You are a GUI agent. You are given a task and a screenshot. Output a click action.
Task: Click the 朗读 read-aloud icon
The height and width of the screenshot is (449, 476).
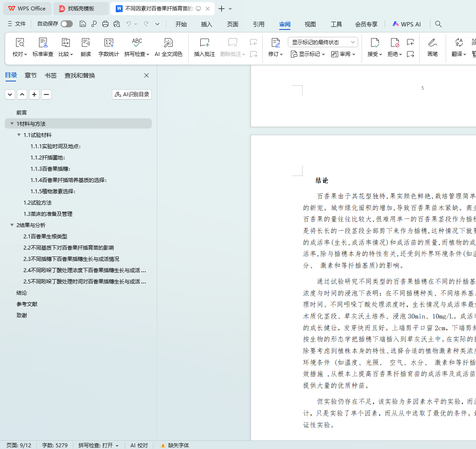(86, 43)
